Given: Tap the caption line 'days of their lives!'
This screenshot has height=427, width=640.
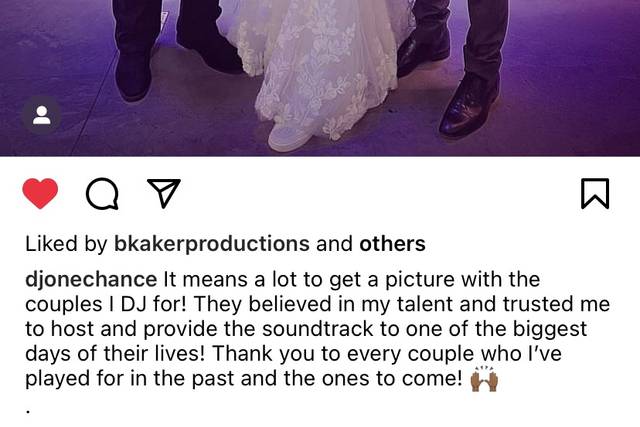Looking at the screenshot, I should coord(115,354).
